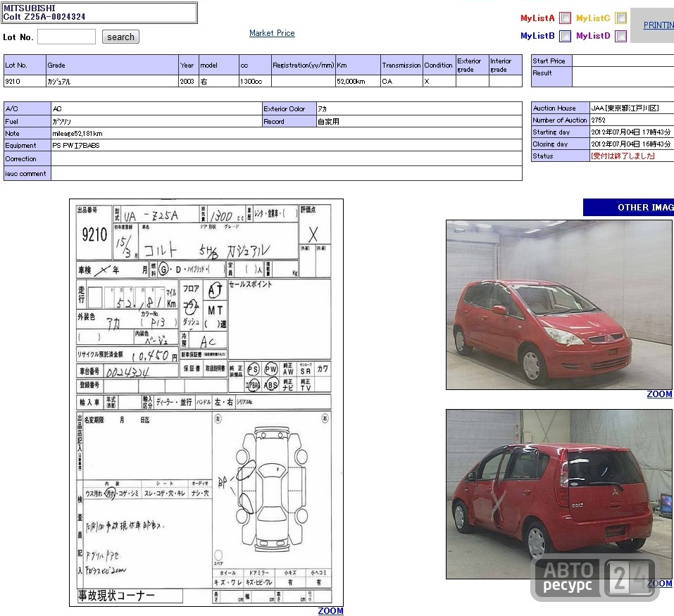Click the PRINTING link
This screenshot has height=616, width=674.
coord(659,25)
